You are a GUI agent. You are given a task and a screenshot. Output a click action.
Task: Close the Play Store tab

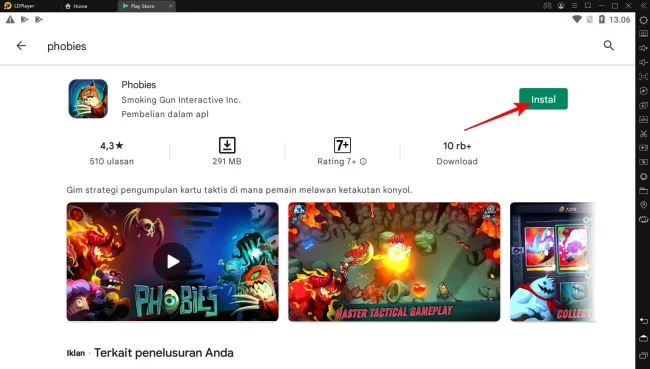(x=170, y=6)
